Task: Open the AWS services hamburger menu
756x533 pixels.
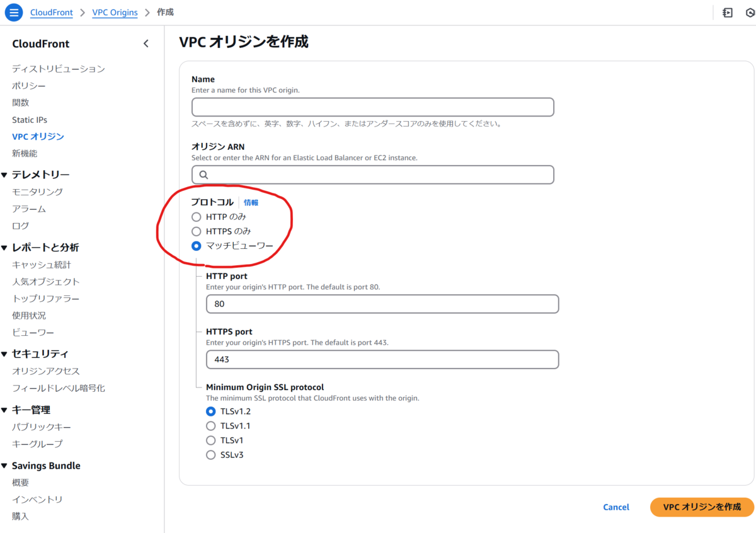Action: pyautogui.click(x=13, y=12)
